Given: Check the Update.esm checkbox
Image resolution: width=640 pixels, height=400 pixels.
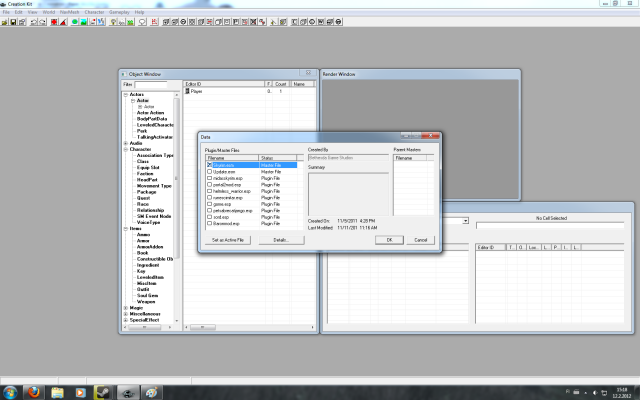Looking at the screenshot, I should [x=209, y=171].
